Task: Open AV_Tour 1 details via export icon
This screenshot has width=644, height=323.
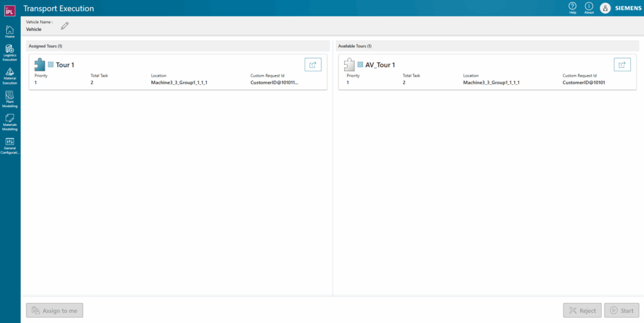Action: tap(622, 64)
